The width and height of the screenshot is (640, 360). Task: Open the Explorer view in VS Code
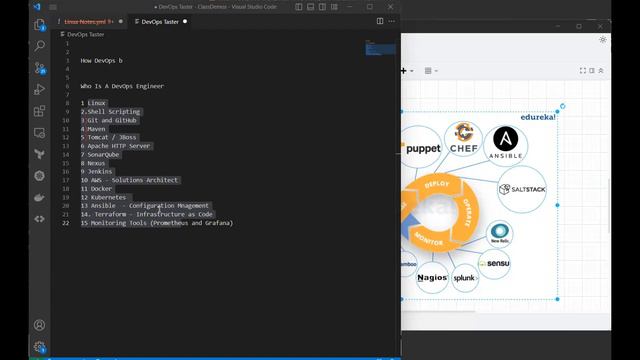[40, 25]
